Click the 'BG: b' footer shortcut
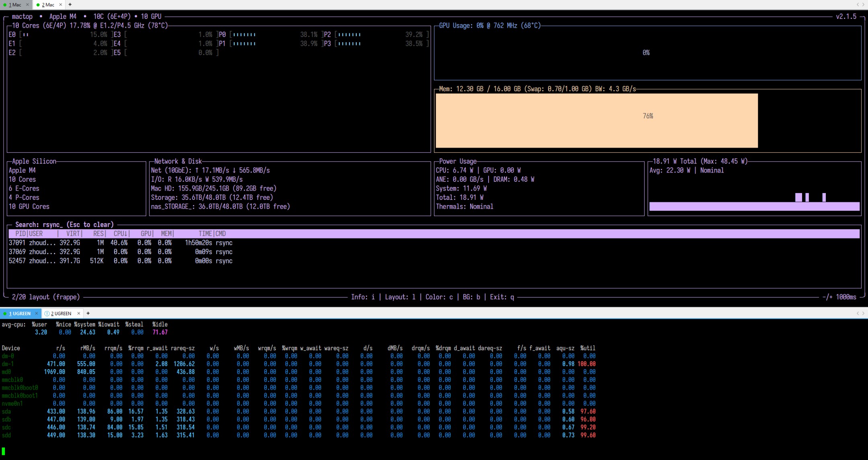 (471, 297)
